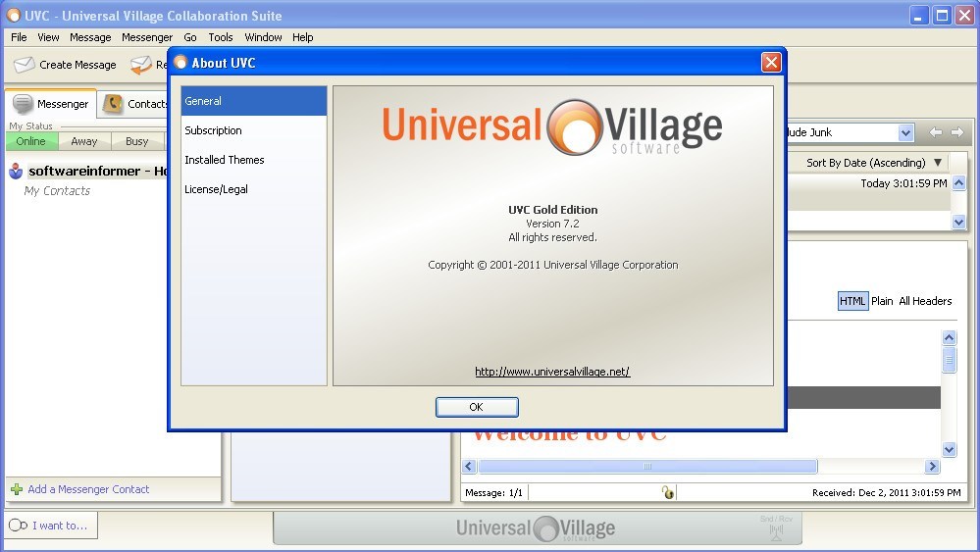Click the green plus Add Contact icon
980x552 pixels.
17,489
